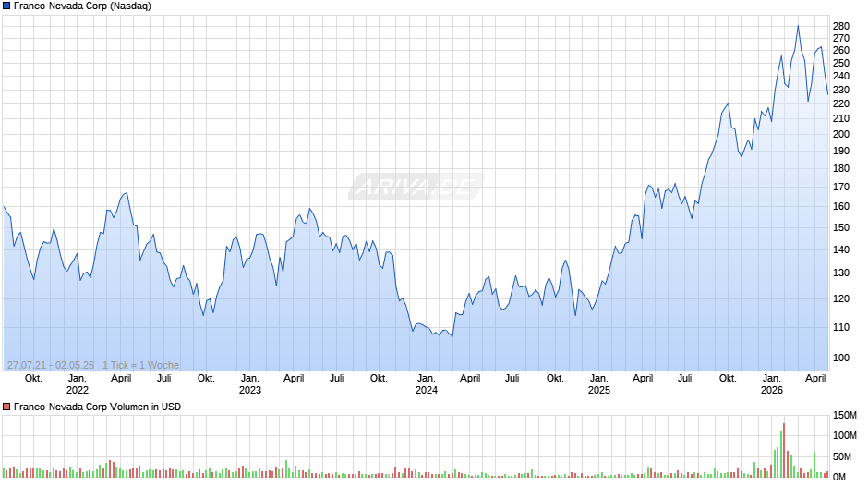Click the date range text '27.07.21 - 02.05.26'
868x486 pixels.
[51, 365]
